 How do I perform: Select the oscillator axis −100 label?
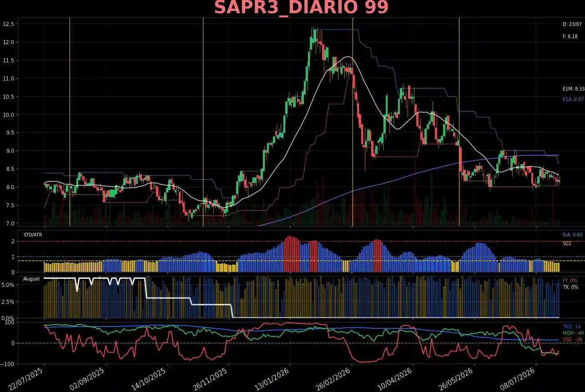coord(8,364)
